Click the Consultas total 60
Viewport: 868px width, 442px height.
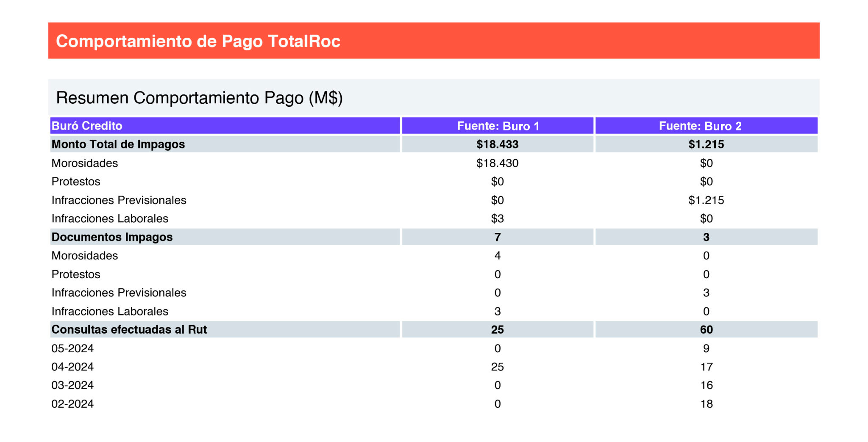tap(706, 330)
